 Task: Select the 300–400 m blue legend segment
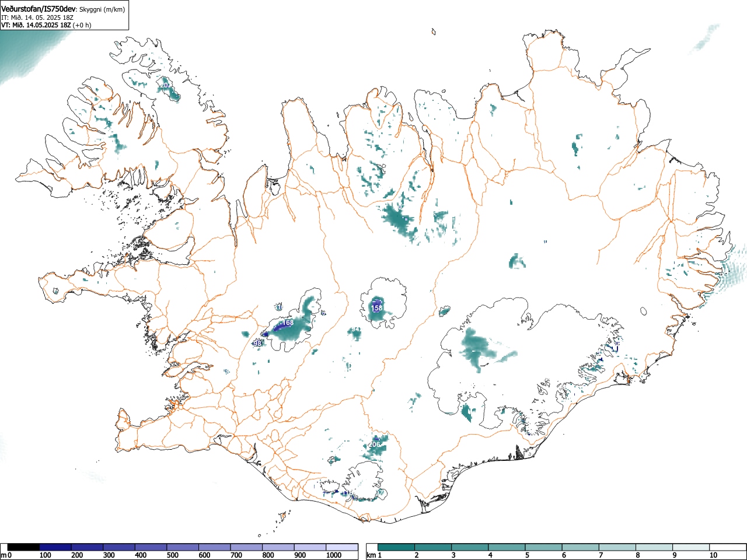(x=119, y=547)
